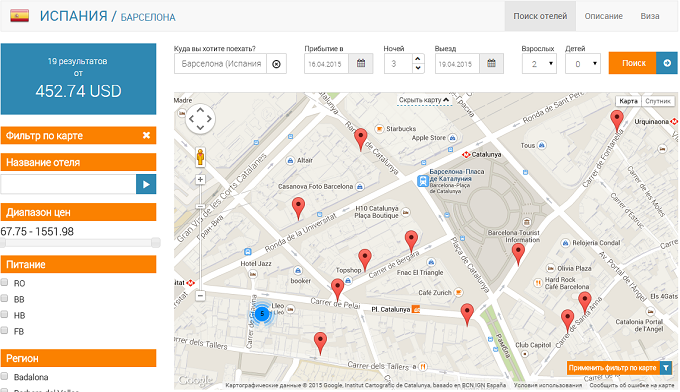Click the destination field Барселона (Испания
This screenshot has width=680, height=392.
click(221, 64)
